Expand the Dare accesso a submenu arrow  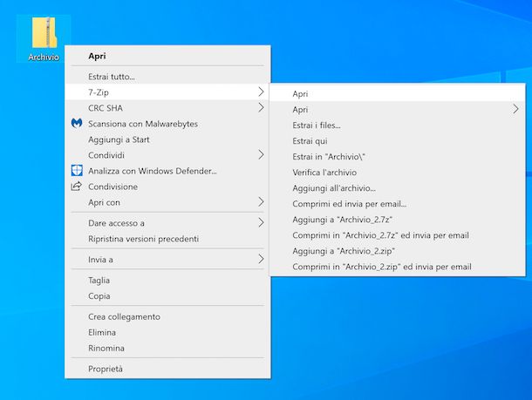click(261, 223)
